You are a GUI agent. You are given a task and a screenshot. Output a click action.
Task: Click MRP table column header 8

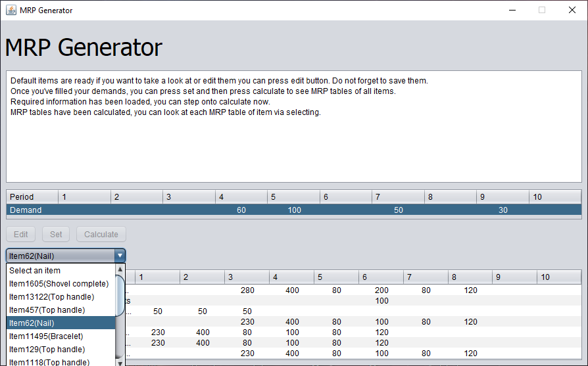point(470,277)
